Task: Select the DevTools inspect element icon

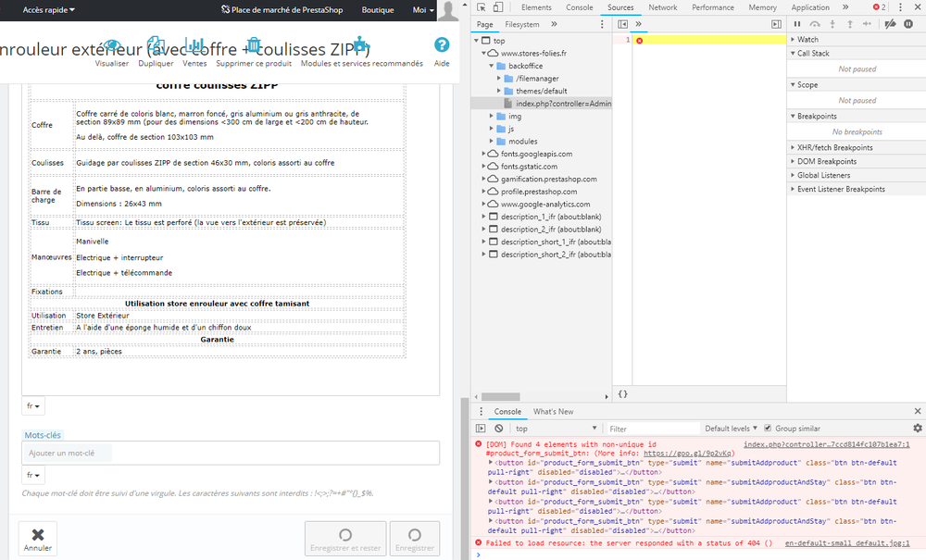Action: [482, 7]
